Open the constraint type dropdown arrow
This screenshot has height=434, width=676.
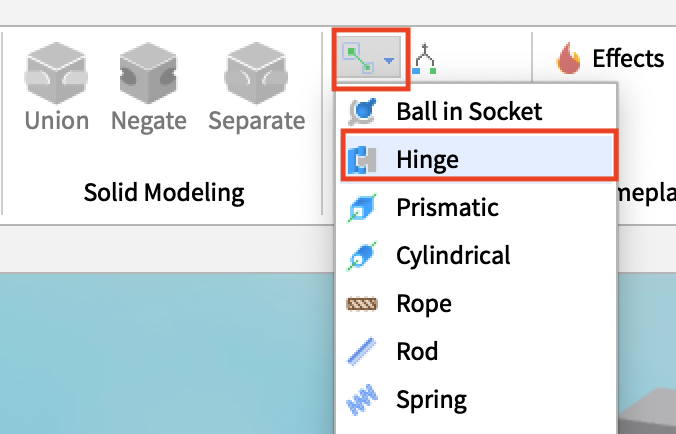[x=389, y=61]
